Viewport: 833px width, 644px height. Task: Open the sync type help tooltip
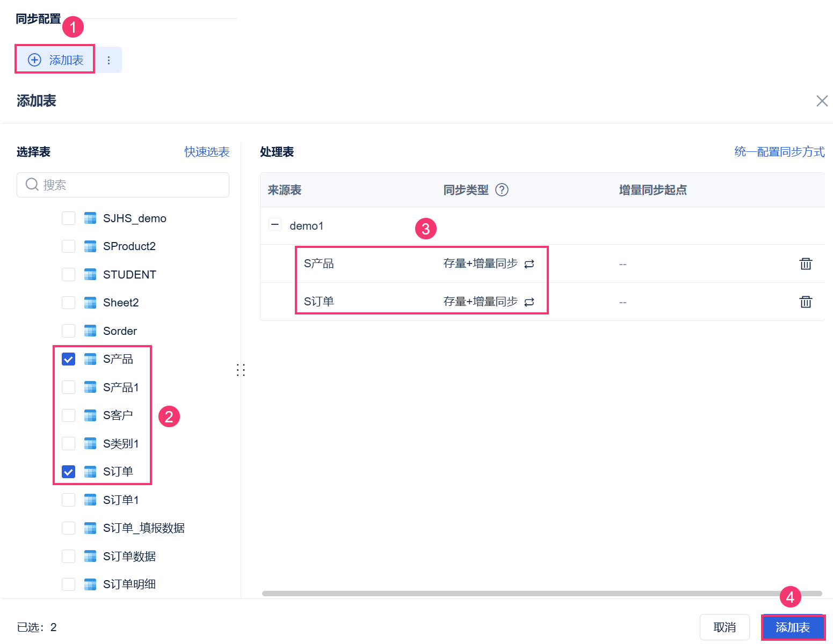(x=502, y=190)
